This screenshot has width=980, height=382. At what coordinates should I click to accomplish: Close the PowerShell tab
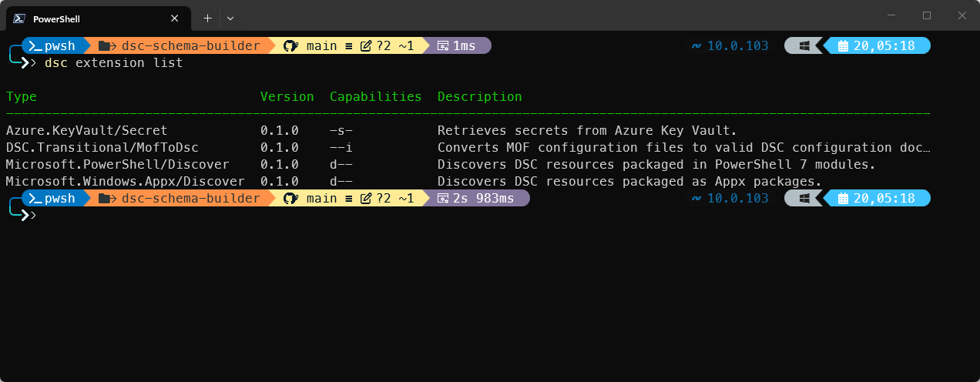(175, 18)
